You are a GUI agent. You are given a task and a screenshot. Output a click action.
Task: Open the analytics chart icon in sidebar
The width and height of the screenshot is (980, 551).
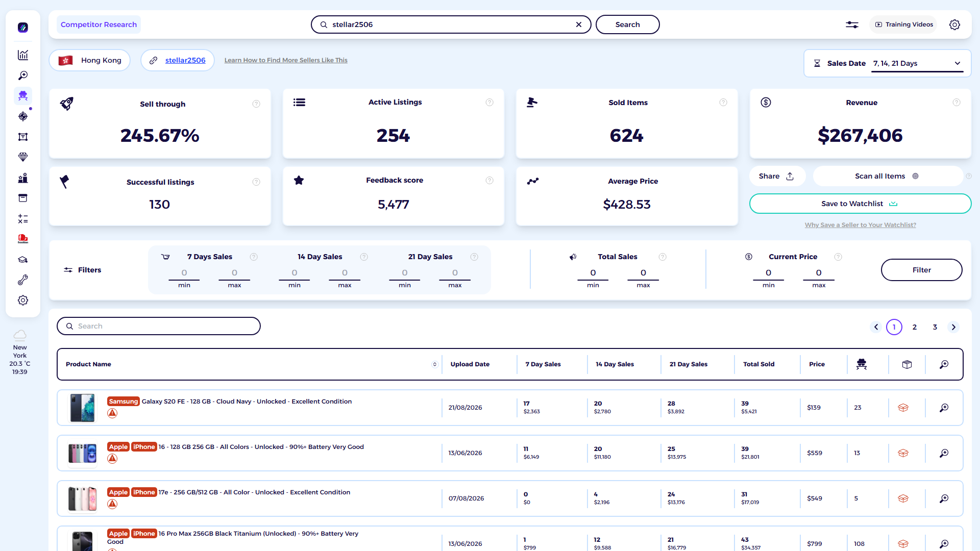click(23, 55)
